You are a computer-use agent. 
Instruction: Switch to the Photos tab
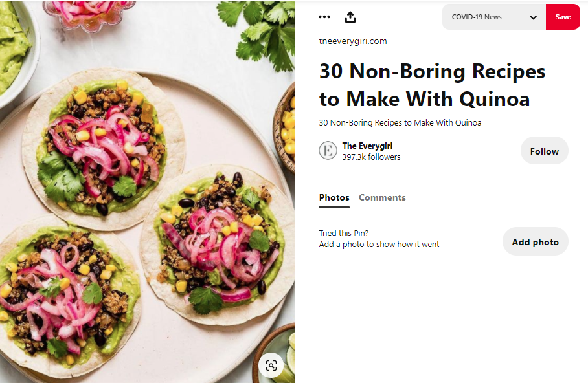(x=334, y=197)
